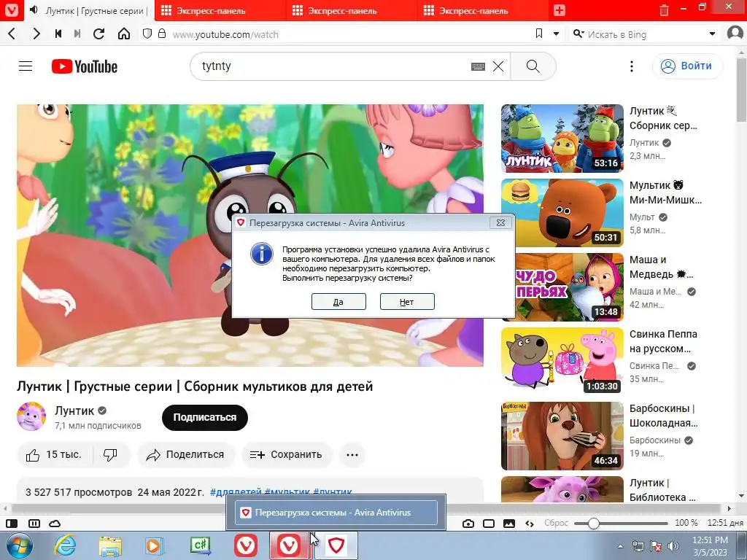Image resolution: width=747 pixels, height=560 pixels.
Task: Go back with the browser back arrow
Action: [x=12, y=34]
